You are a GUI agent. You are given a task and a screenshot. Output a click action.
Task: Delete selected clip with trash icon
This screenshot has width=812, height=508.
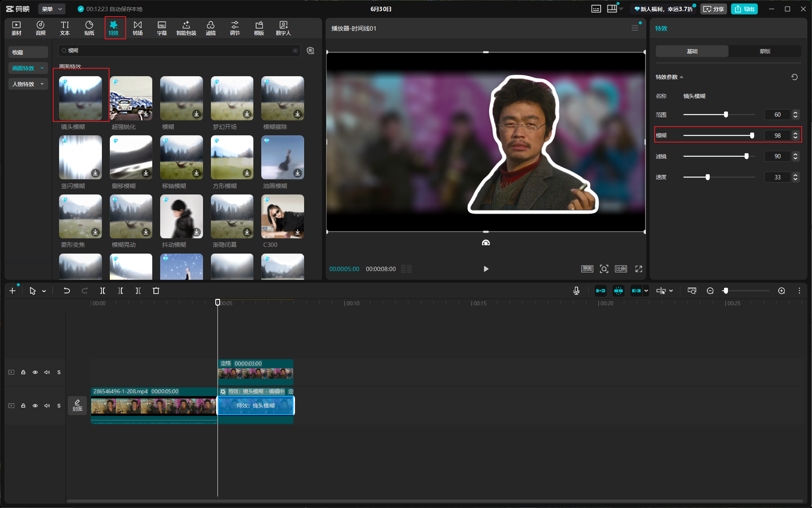pyautogui.click(x=156, y=291)
